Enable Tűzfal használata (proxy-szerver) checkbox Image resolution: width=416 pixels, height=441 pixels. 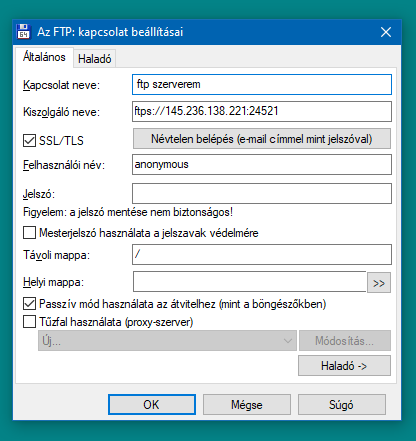tap(29, 322)
